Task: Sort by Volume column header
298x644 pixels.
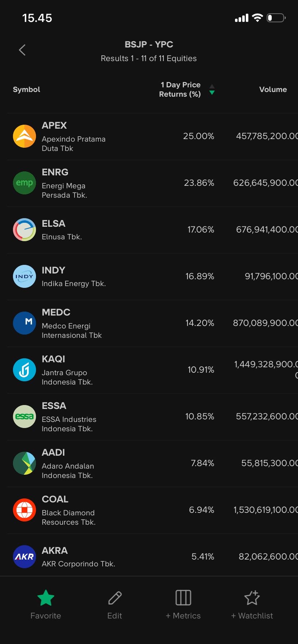Action: pos(273,89)
